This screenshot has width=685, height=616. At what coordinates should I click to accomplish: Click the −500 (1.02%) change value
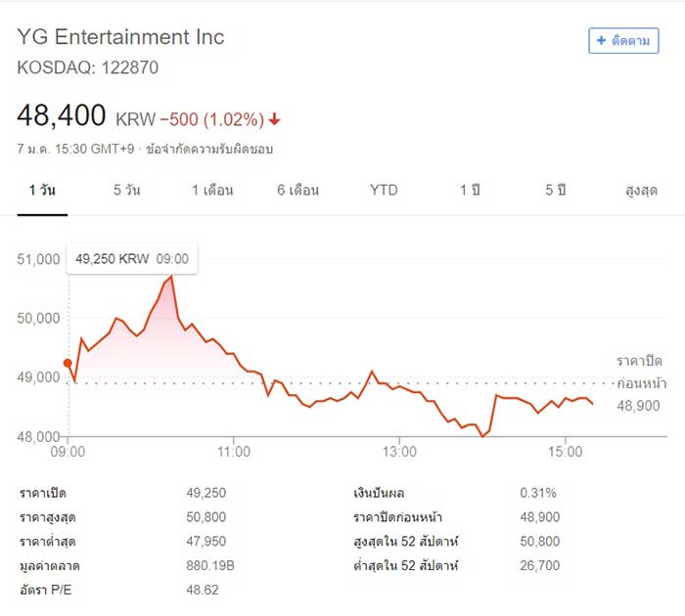click(212, 119)
